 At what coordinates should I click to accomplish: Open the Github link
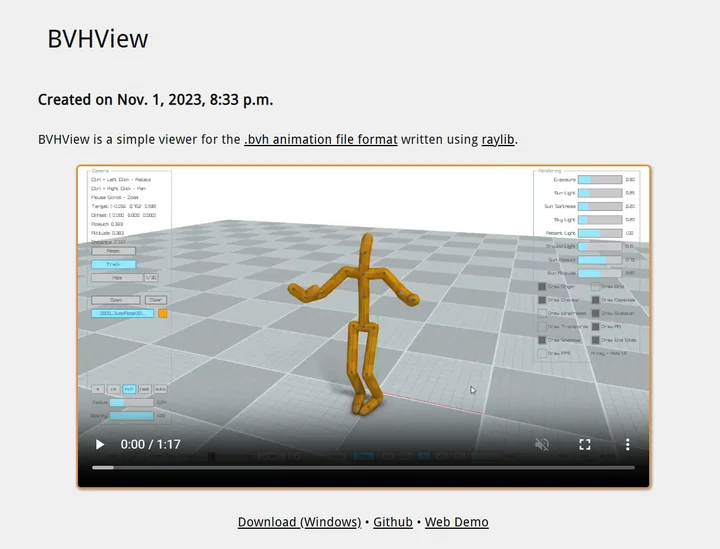[x=393, y=522]
